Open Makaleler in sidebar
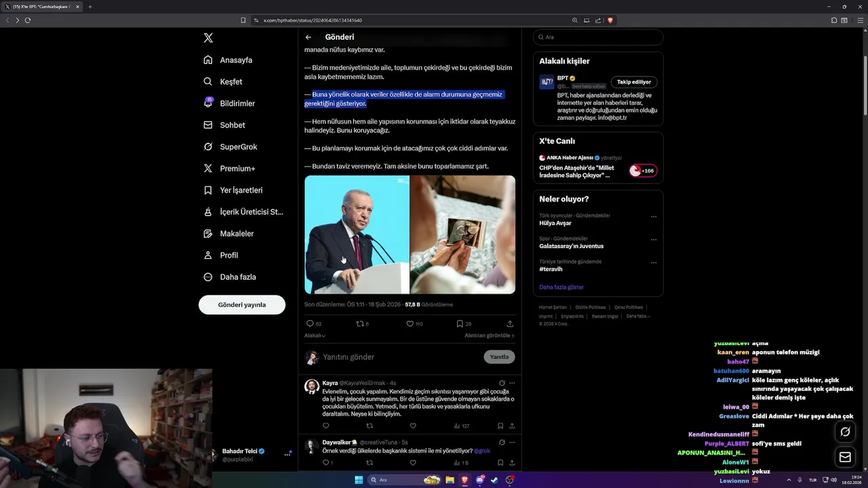This screenshot has width=868, height=488. coord(229,233)
